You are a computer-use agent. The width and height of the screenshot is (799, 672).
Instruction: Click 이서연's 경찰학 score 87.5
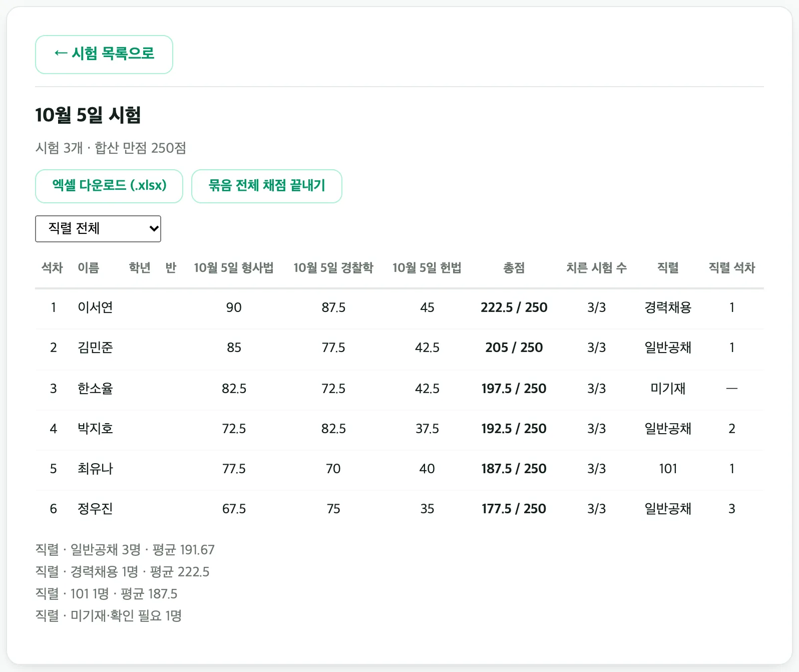[x=333, y=307]
